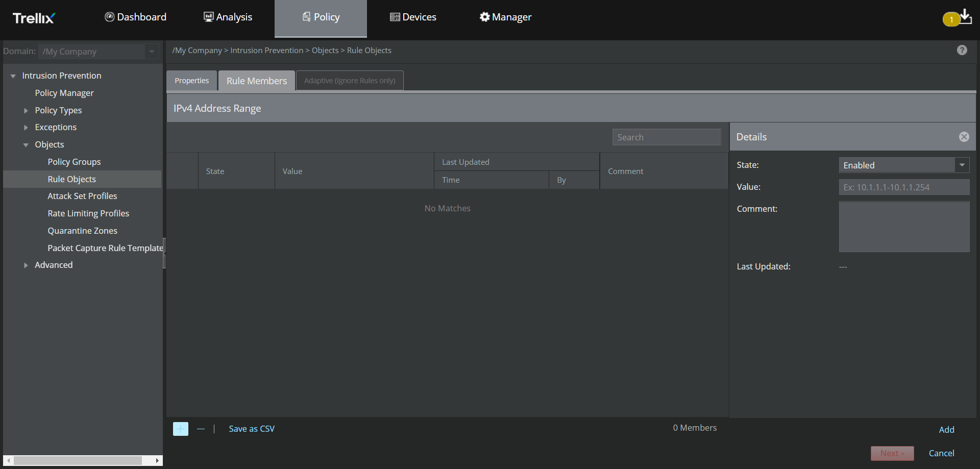The height and width of the screenshot is (469, 980).
Task: Click the sidebar horizontal scrollbar right arrow
Action: [157, 460]
